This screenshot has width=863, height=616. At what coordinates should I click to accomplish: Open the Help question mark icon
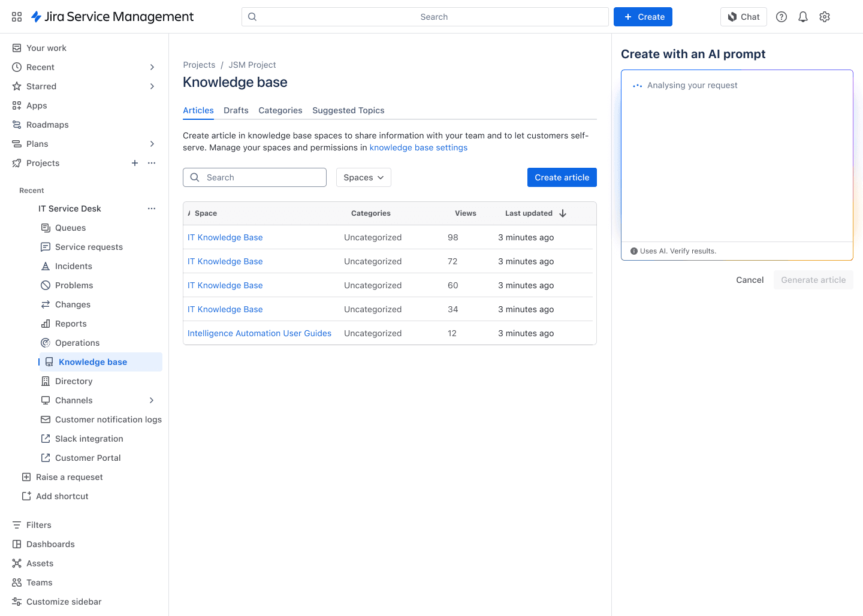(781, 17)
